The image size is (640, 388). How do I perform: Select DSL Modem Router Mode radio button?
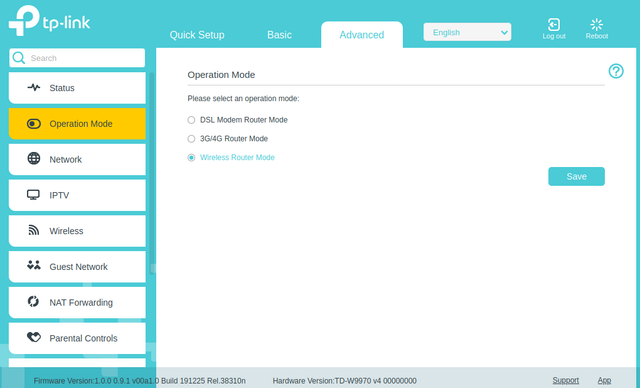tap(191, 120)
